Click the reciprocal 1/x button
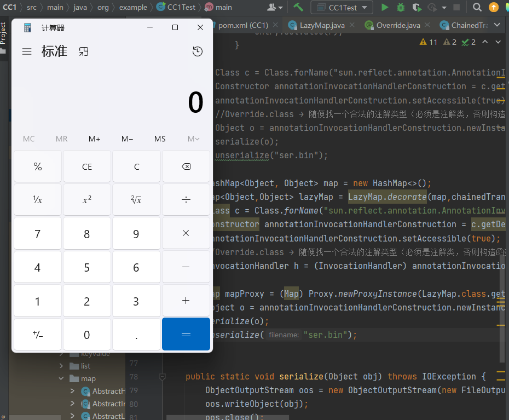The height and width of the screenshot is (420, 509). coord(38,199)
